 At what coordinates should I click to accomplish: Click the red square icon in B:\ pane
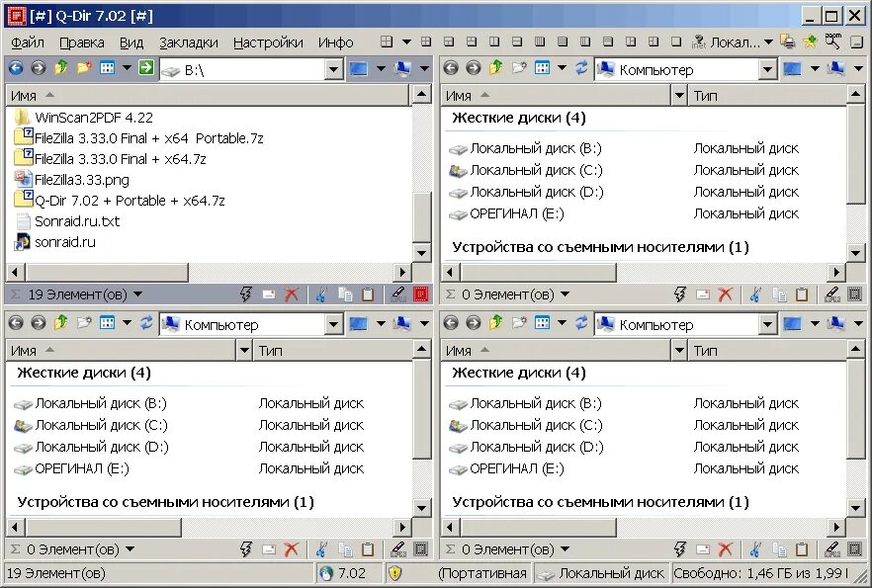[x=421, y=294]
